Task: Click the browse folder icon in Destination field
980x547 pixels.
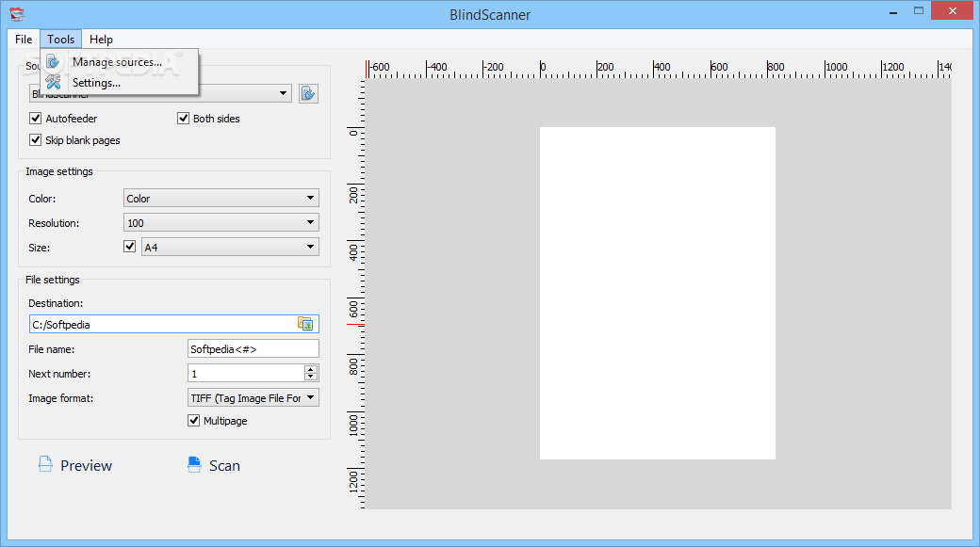Action: (x=305, y=324)
